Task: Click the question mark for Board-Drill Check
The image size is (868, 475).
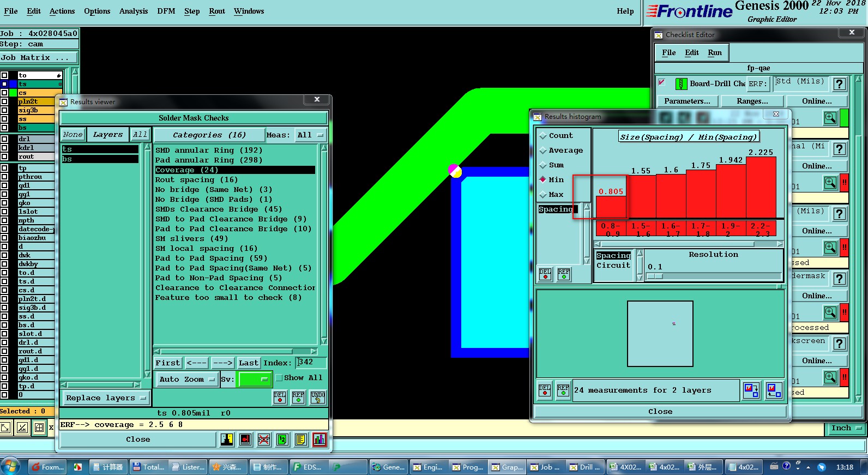Action: coord(840,84)
